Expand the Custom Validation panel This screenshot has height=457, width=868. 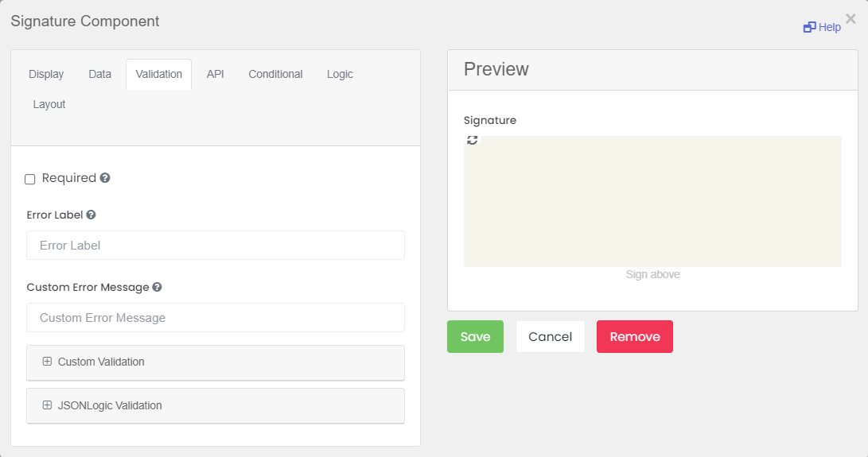pyautogui.click(x=216, y=362)
